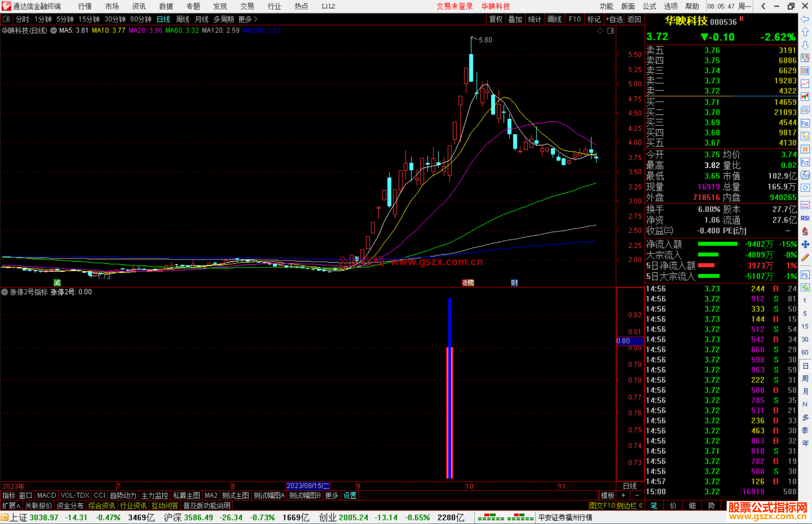This screenshot has width=812, height=524.
Task: Click the +自选 add to watchlist button
Action: coord(614,19)
